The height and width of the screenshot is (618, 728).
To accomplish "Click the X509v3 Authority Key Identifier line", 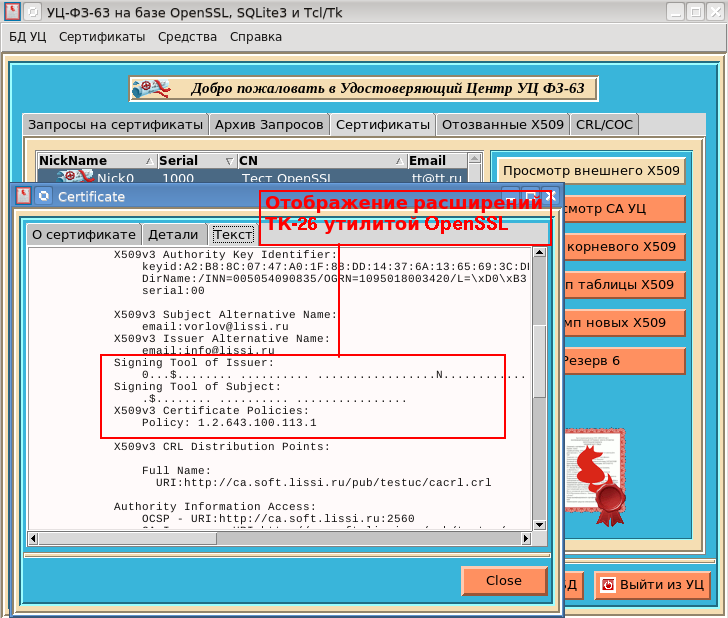I will click(226, 254).
